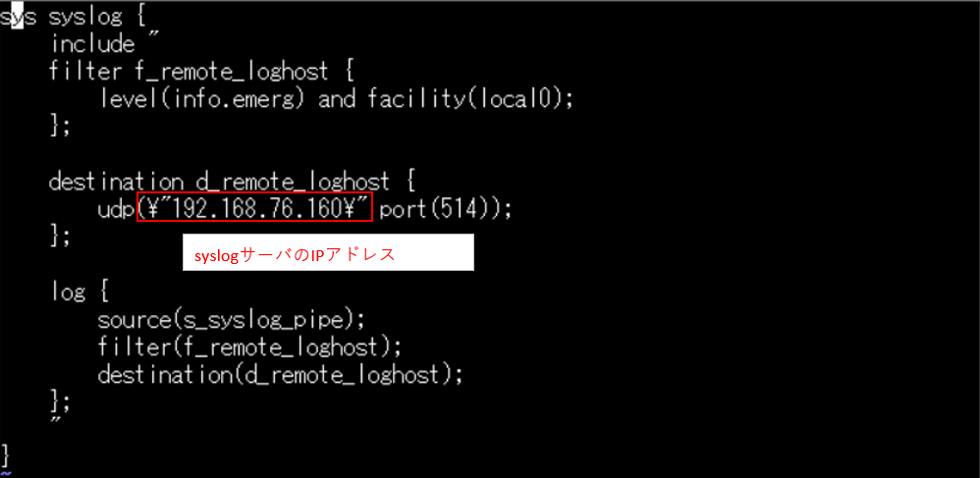Click the "destination(d_remote_loghost);" line inside log block
The width and height of the screenshot is (980, 478).
click(279, 374)
